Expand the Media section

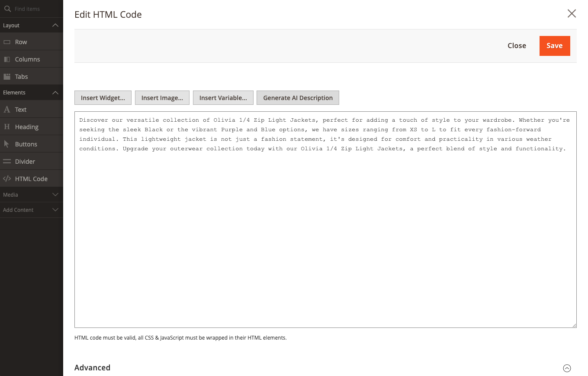[x=55, y=194]
